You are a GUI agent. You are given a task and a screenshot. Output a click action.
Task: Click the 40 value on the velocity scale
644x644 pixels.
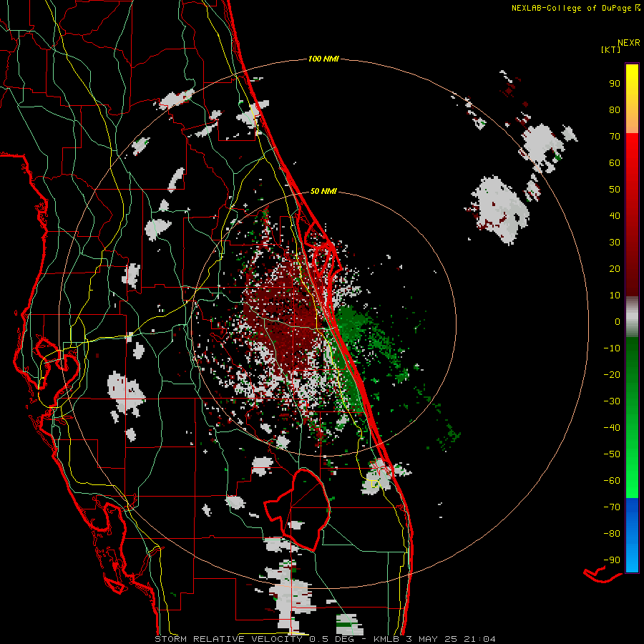615,216
